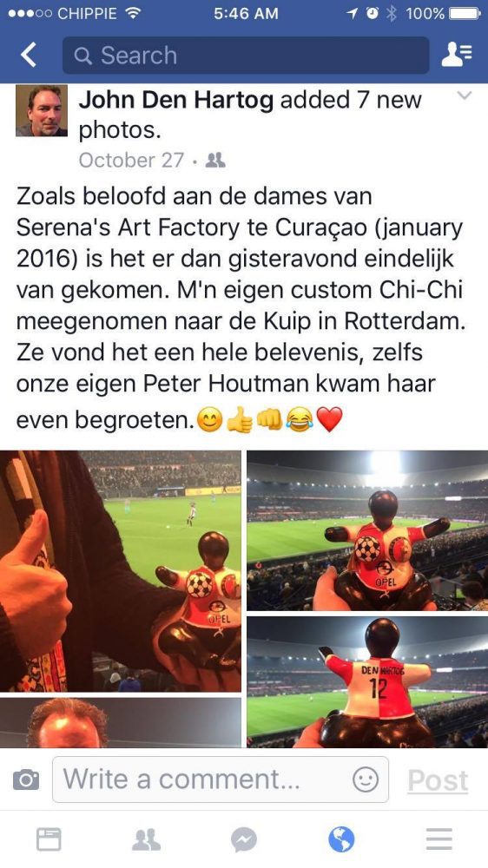Open the News Feed tab icon

(49, 839)
